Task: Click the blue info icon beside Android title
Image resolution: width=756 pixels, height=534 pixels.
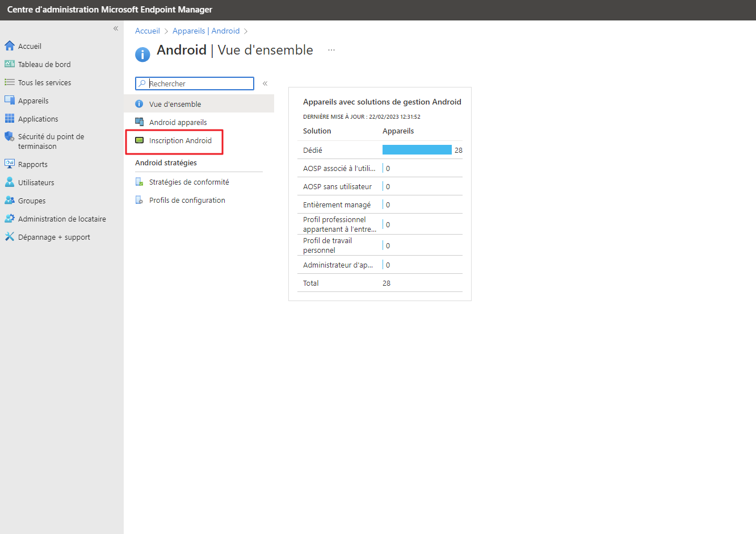Action: (142, 54)
